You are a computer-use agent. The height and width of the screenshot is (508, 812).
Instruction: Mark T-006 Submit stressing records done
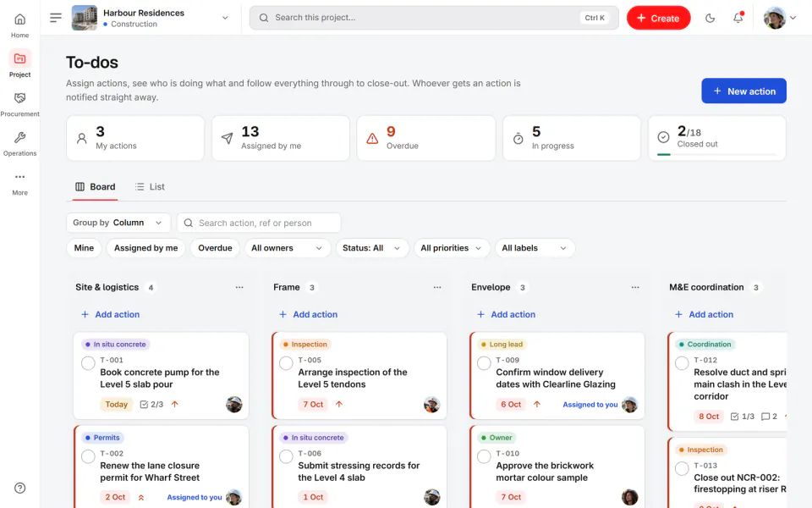286,456
